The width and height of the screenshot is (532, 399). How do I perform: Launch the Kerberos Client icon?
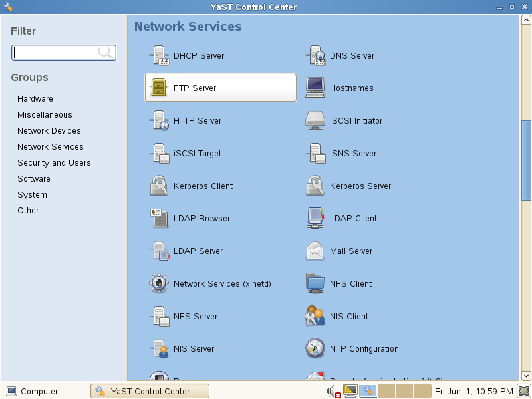click(159, 186)
